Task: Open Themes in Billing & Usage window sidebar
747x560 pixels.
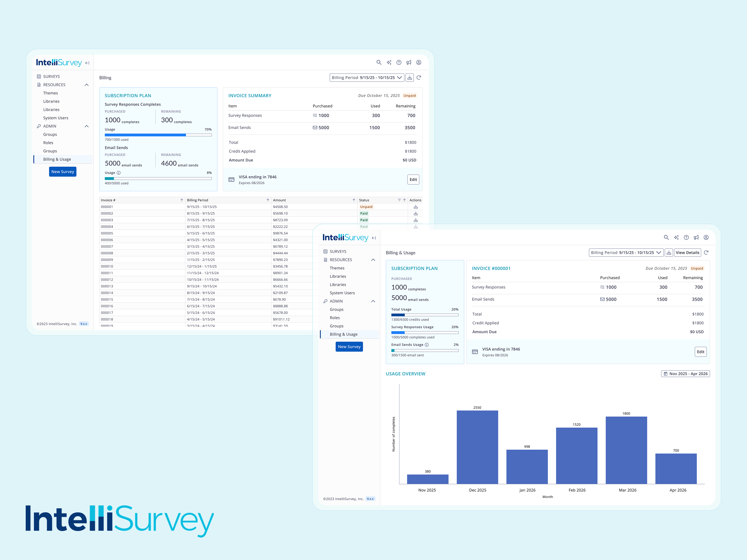Action: 337,268
